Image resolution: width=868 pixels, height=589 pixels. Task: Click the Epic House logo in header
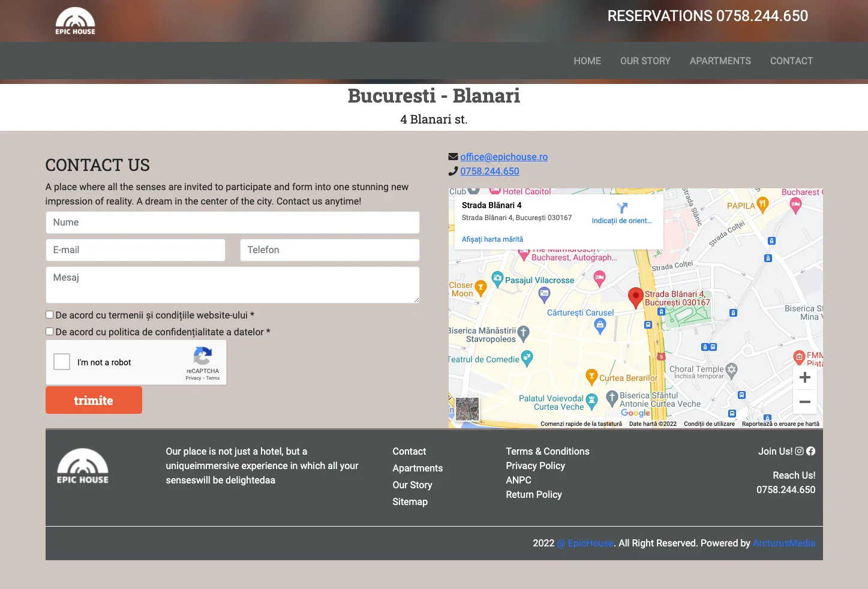coord(75,22)
